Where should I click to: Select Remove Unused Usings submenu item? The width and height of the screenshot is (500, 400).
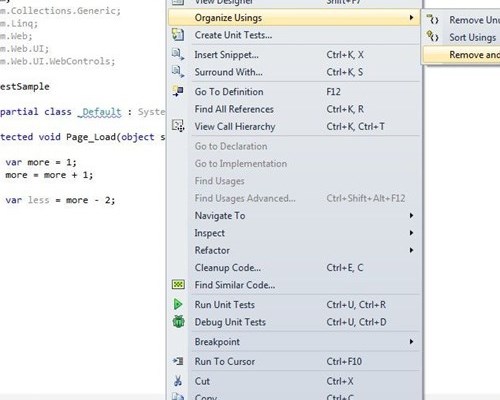point(462,20)
